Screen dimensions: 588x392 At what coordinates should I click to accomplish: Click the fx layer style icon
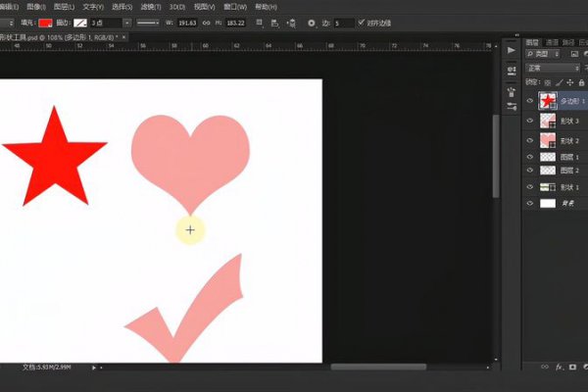click(559, 367)
